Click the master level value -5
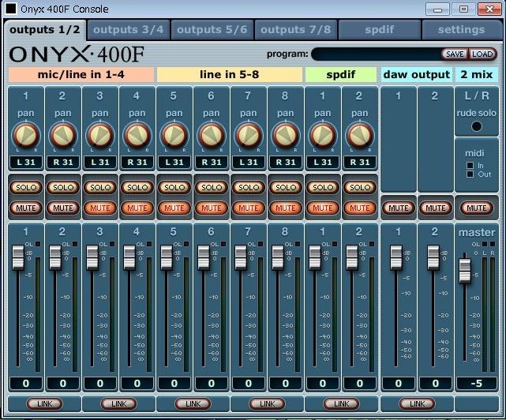The width and height of the screenshot is (506, 420). 477,383
